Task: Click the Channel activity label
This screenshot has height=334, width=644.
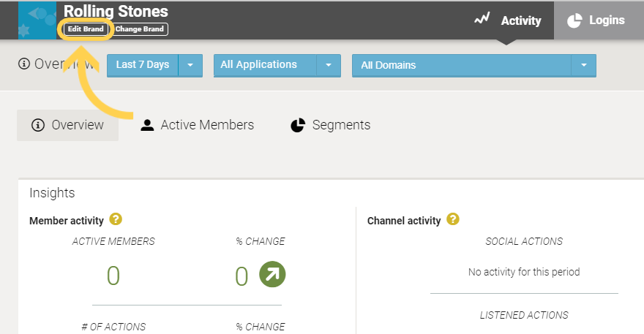Action: click(404, 221)
